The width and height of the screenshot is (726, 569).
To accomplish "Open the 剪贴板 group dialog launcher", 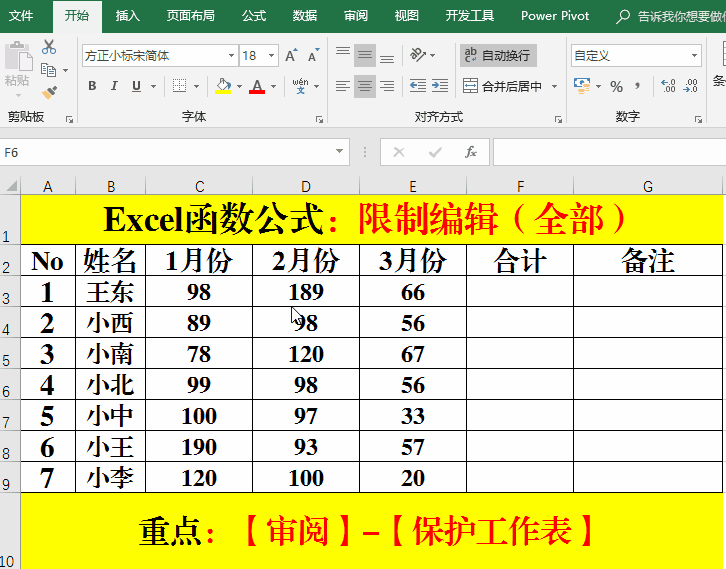I will point(69,120).
